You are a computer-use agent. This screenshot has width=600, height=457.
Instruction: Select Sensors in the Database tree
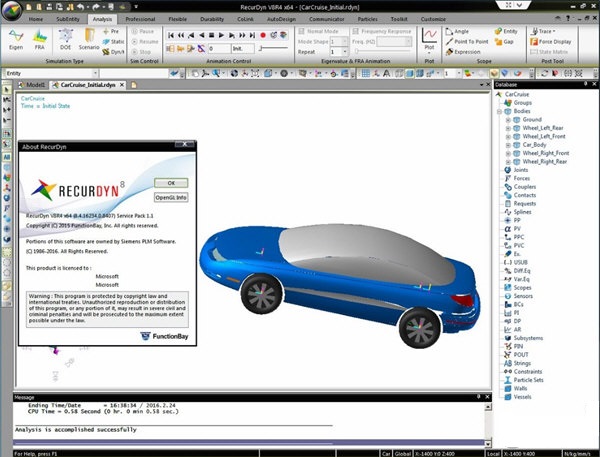pyautogui.click(x=523, y=296)
